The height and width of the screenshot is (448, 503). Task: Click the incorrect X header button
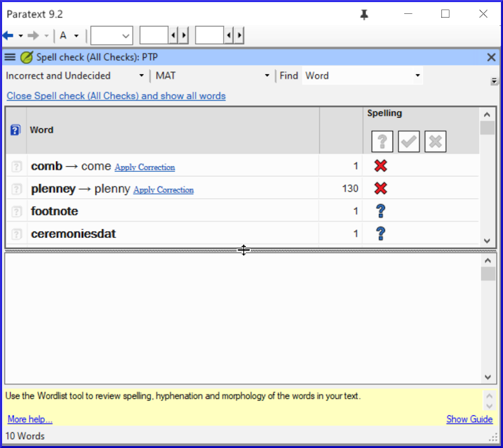[435, 142]
